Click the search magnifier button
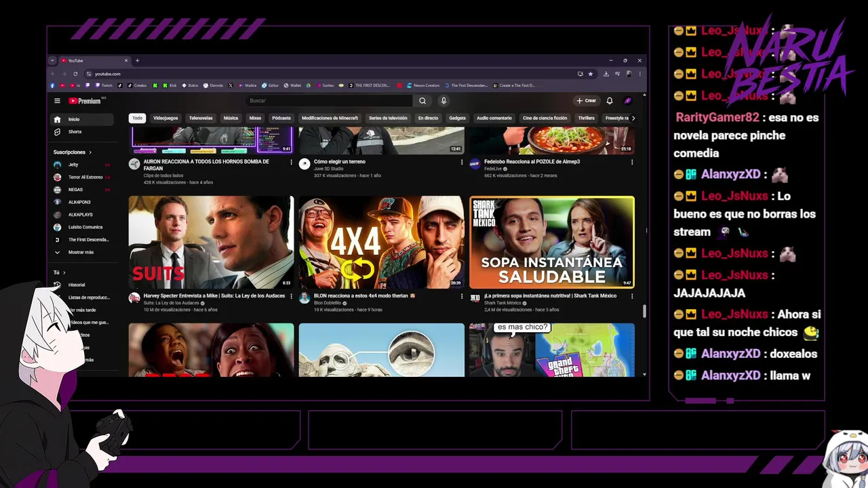This screenshot has height=488, width=868. coord(422,101)
